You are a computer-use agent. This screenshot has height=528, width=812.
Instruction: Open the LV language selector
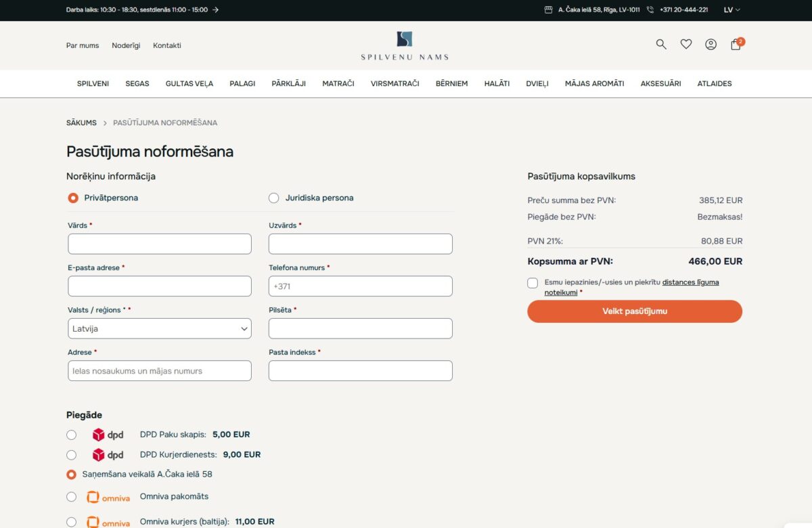pos(729,9)
